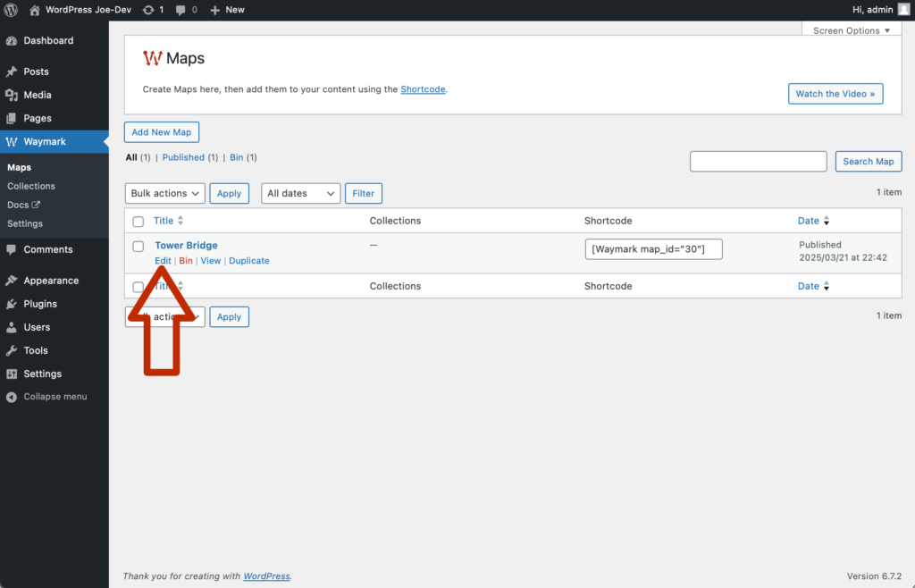This screenshot has height=588, width=915.
Task: Open updates via the refresh icon
Action: [x=148, y=9]
